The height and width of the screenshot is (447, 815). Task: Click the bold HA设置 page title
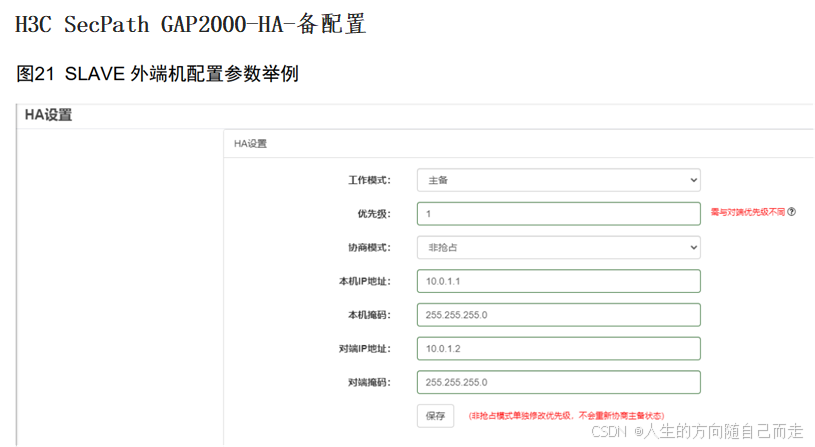[48, 115]
